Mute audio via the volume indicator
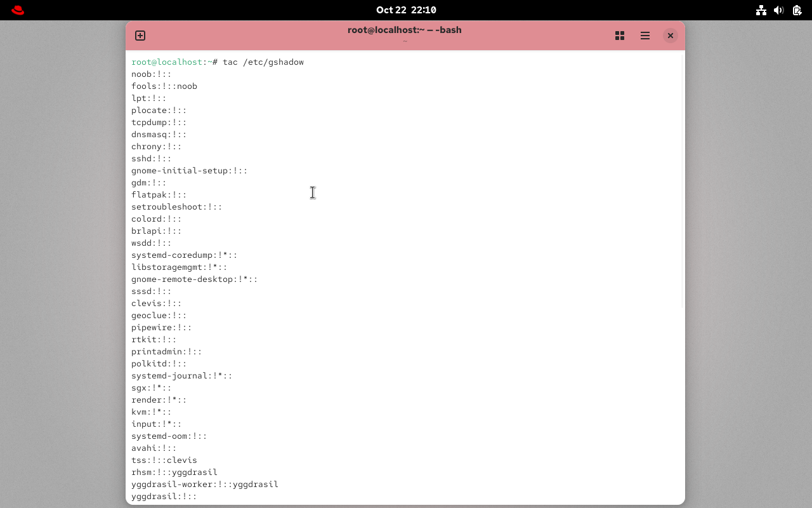Screen dimensions: 812x508 point(779,10)
